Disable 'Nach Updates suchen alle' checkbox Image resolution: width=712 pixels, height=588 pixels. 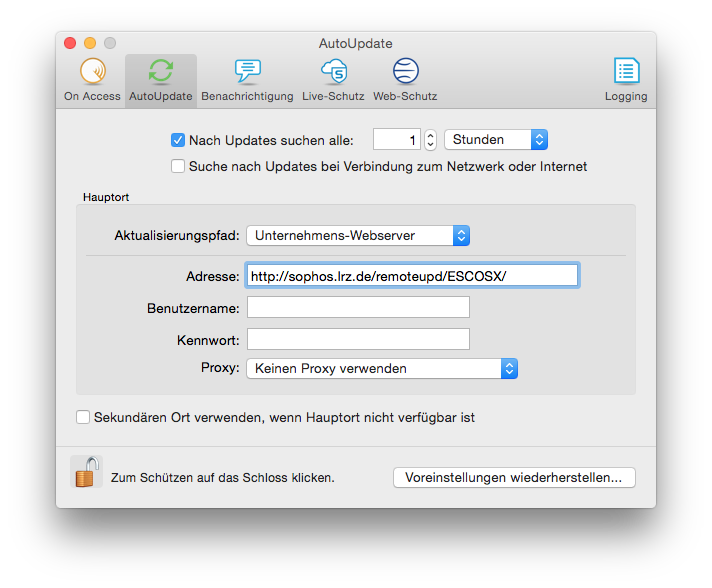coord(179,141)
